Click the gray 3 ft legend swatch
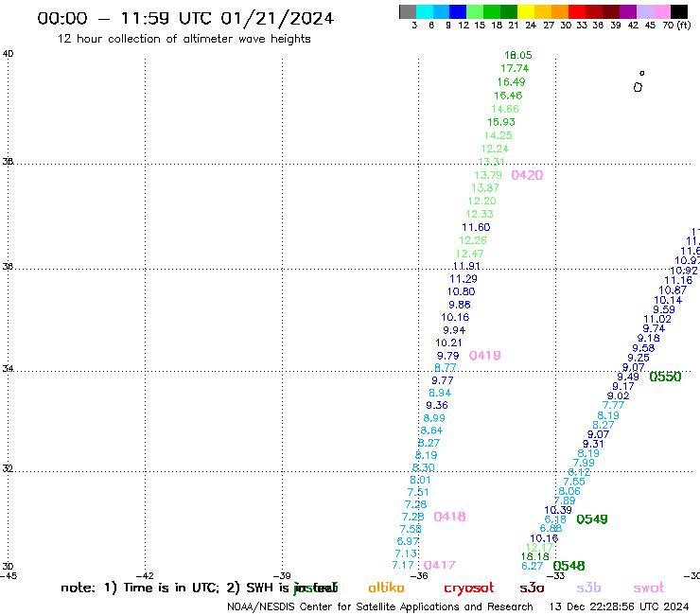The height and width of the screenshot is (615, 700). (408, 11)
